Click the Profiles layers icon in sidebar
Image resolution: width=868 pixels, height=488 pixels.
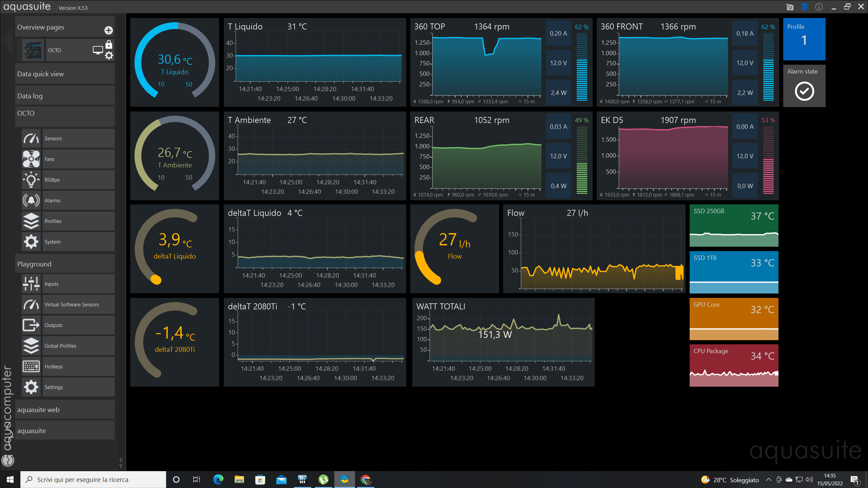click(31, 221)
